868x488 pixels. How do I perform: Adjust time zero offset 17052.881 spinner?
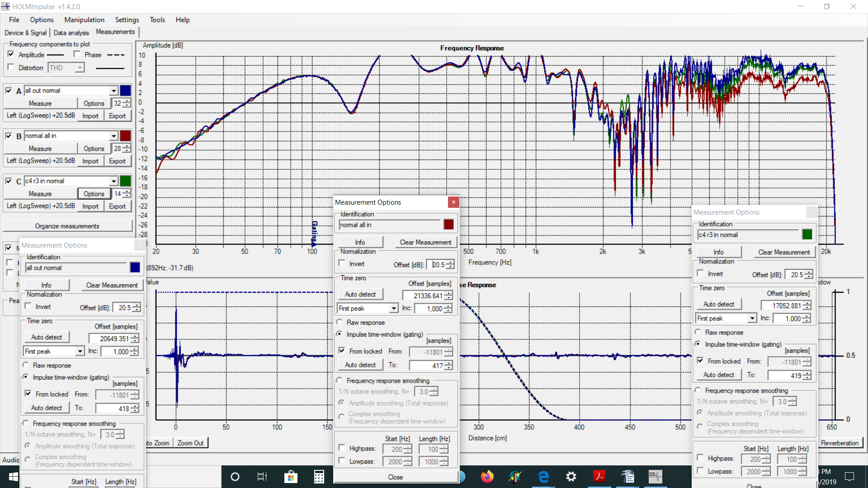point(807,306)
